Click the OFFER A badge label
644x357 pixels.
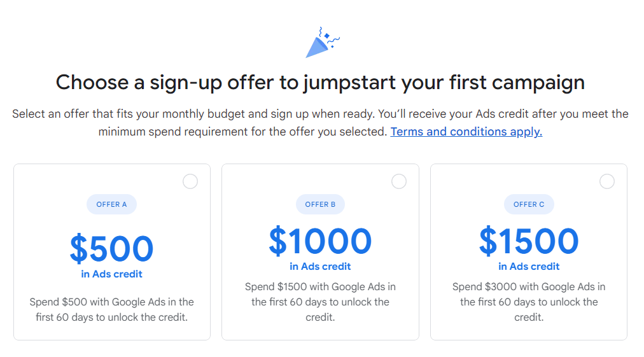point(112,204)
